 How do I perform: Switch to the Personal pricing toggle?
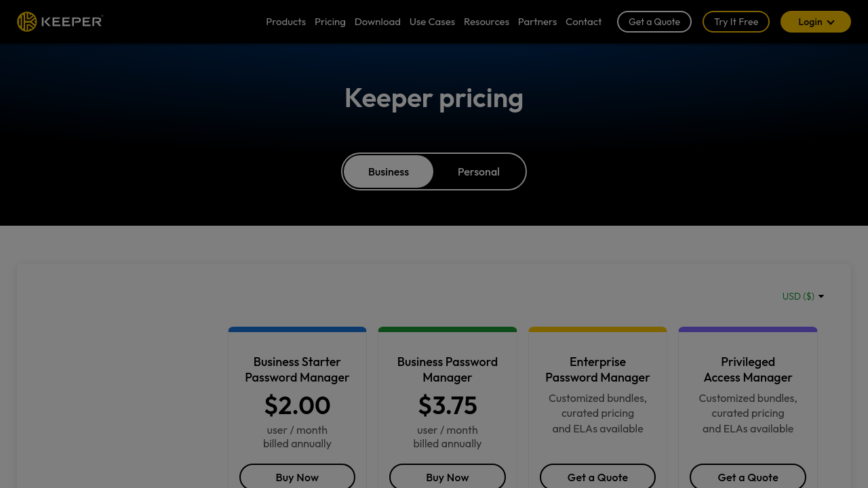tap(478, 171)
